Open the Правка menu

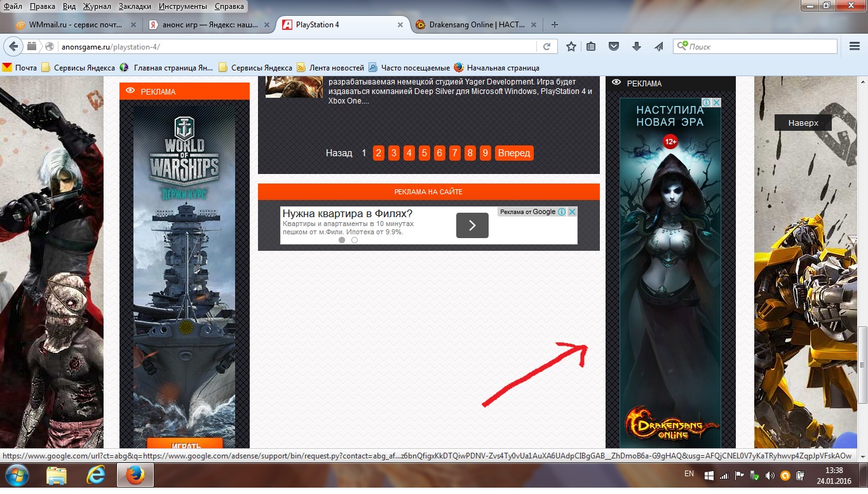(42, 6)
